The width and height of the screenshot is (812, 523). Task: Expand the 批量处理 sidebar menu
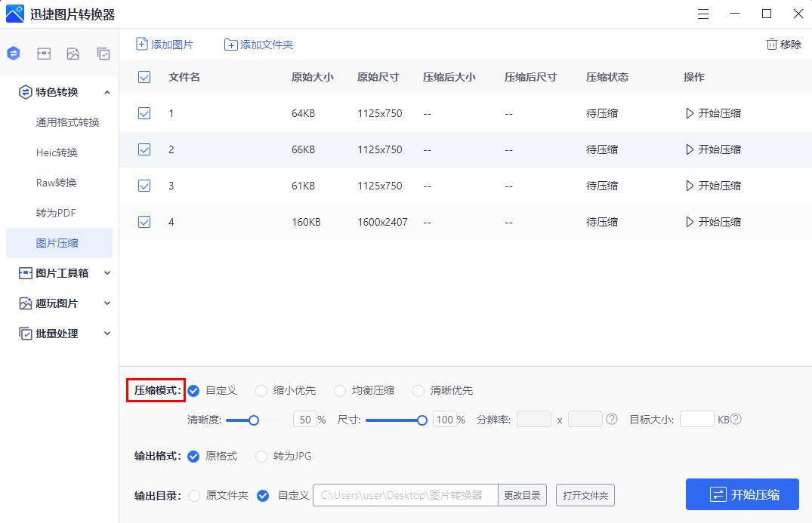[x=107, y=334]
